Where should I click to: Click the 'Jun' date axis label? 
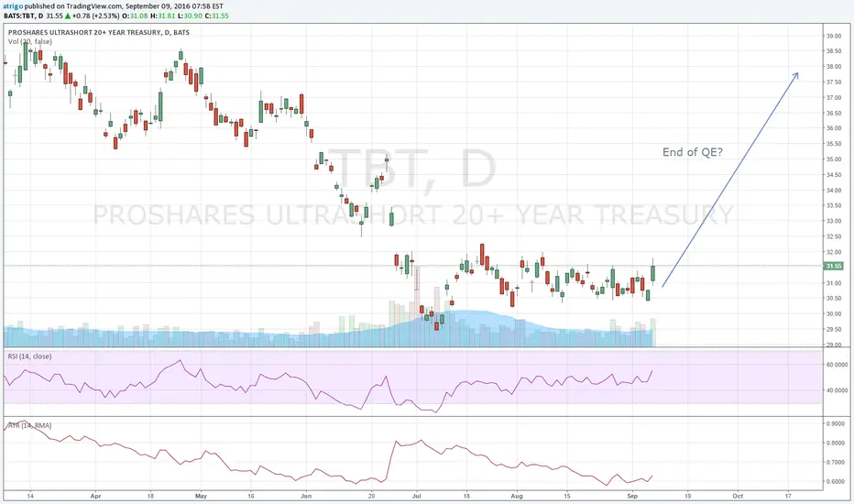(306, 497)
